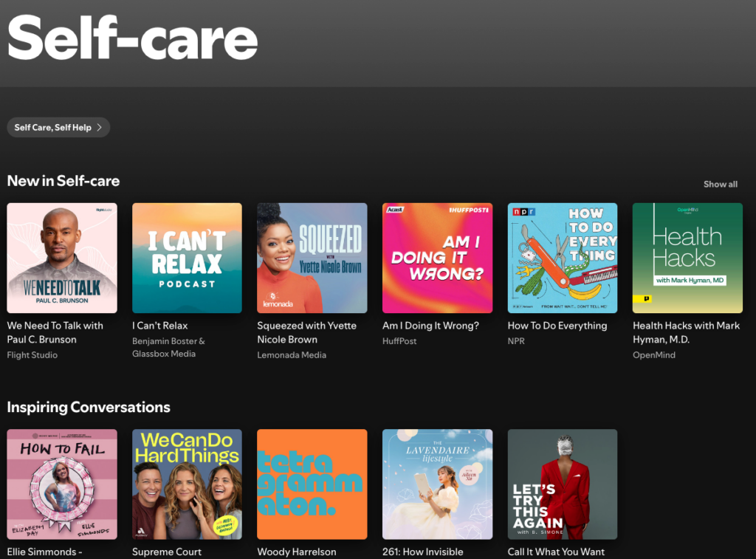The image size is (756, 559).
Task: Click the Self-care page heading
Action: pyautogui.click(x=133, y=37)
